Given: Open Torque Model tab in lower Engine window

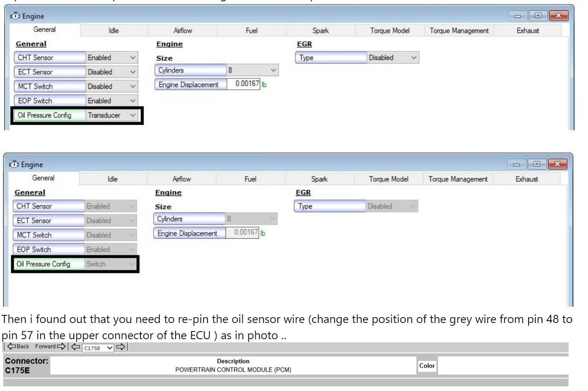Looking at the screenshot, I should click(389, 179).
